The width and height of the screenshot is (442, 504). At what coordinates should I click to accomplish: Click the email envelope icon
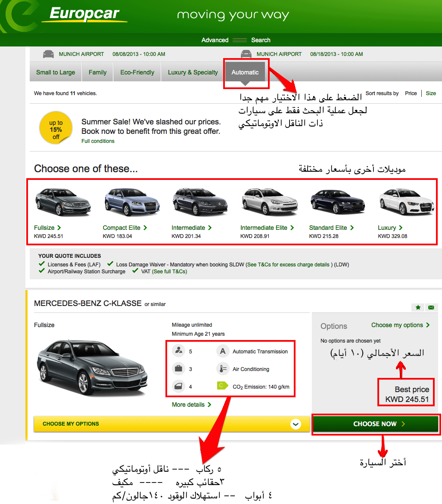coord(431,307)
